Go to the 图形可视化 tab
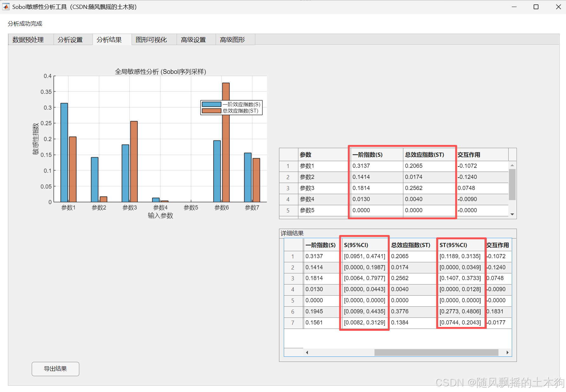566x392 pixels. click(x=154, y=40)
